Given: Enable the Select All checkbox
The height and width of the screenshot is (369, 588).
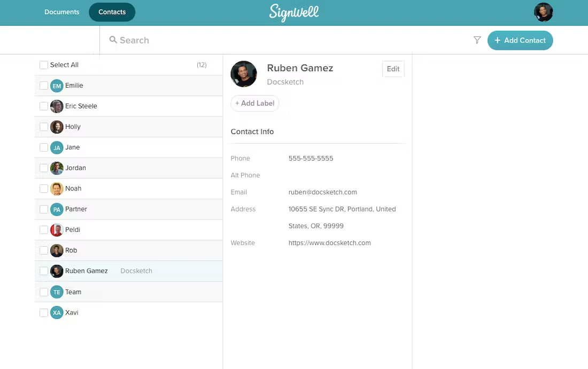Looking at the screenshot, I should pyautogui.click(x=43, y=65).
